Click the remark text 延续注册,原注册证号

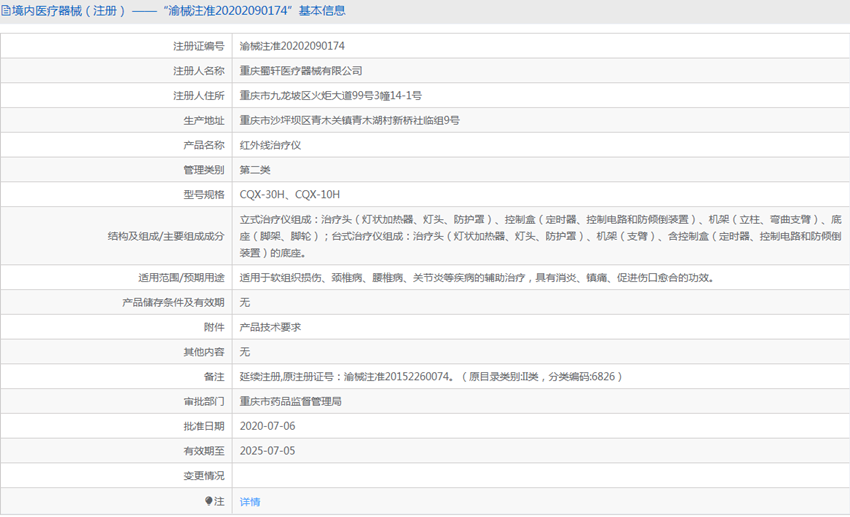pos(431,377)
